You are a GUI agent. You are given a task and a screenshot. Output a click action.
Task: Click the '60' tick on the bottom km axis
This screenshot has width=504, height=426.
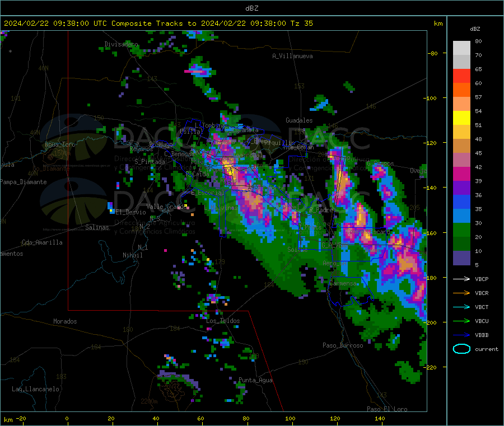[x=200, y=418]
